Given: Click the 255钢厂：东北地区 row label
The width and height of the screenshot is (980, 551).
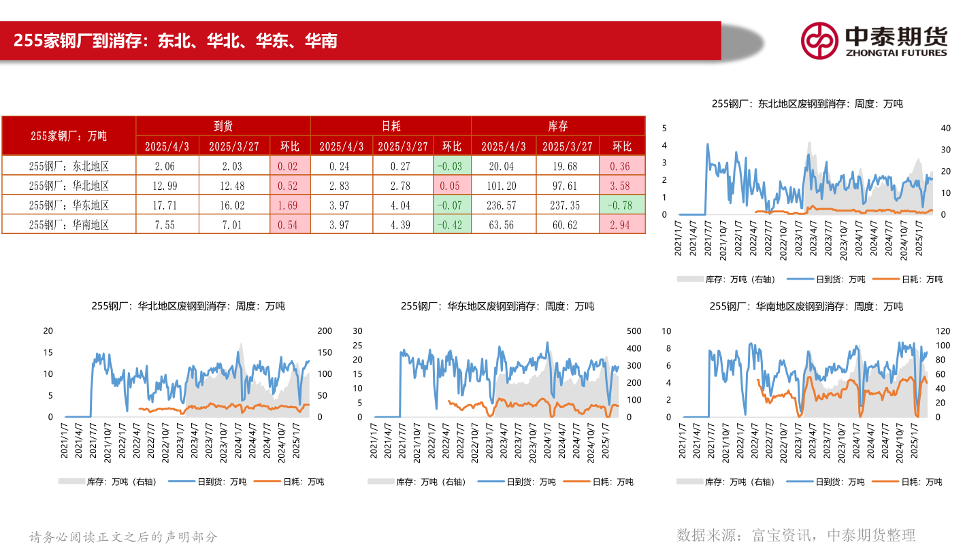Looking at the screenshot, I should pos(68,164).
